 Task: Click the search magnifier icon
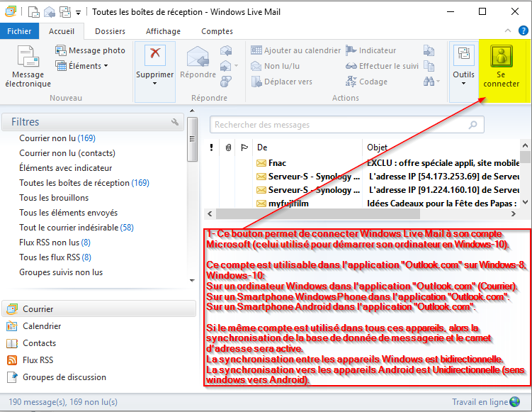[x=473, y=125]
